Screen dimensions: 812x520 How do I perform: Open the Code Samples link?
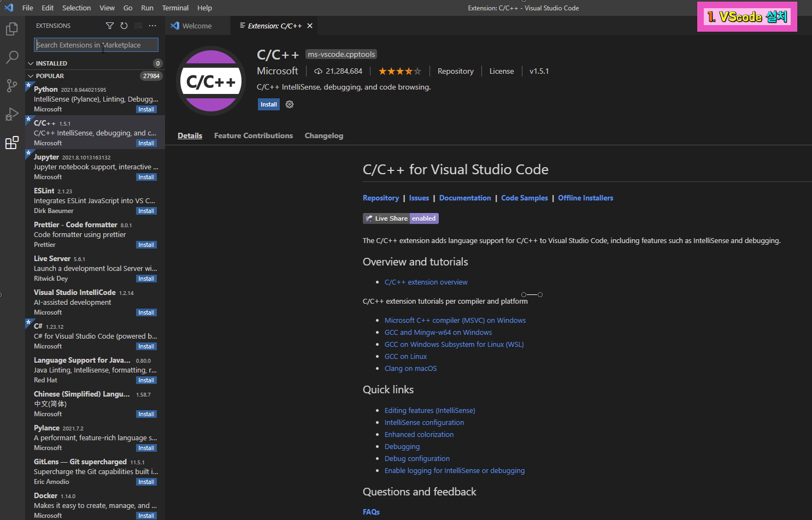coord(525,198)
